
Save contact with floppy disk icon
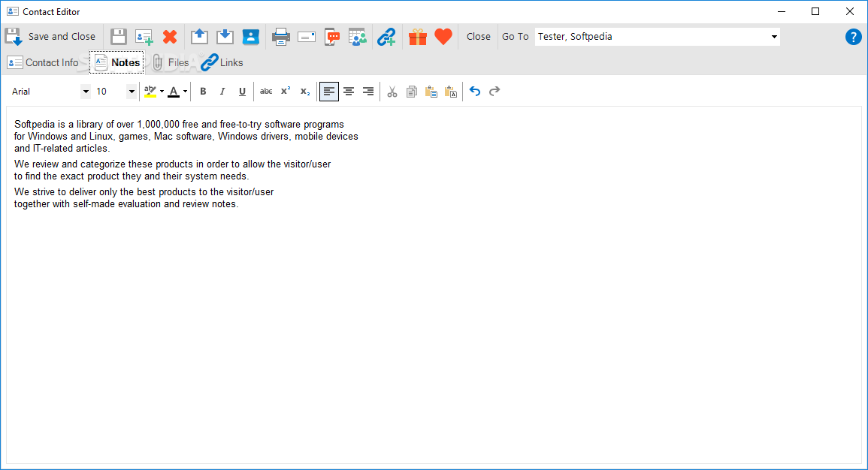pyautogui.click(x=119, y=37)
